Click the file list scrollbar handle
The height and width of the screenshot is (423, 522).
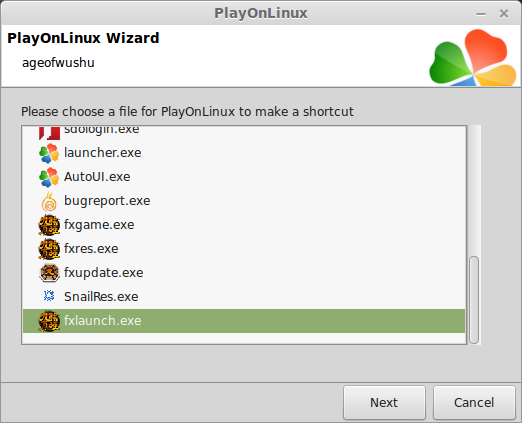click(474, 300)
